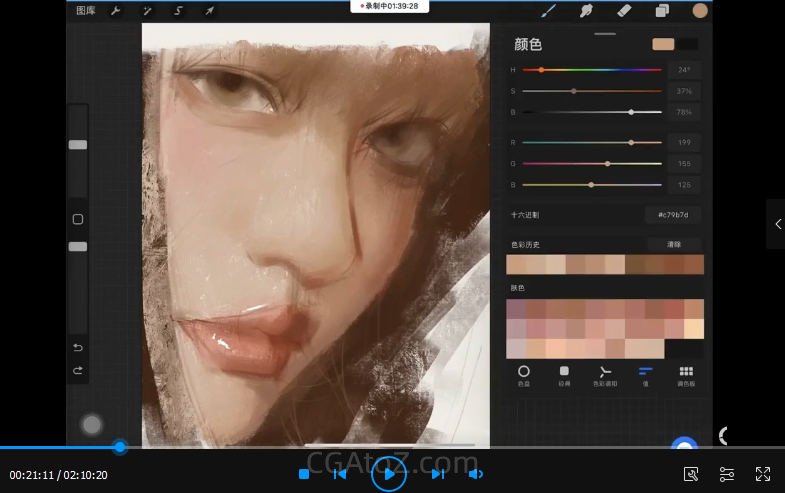Click 图库 to return to Gallery
The width and height of the screenshot is (785, 493).
point(86,11)
